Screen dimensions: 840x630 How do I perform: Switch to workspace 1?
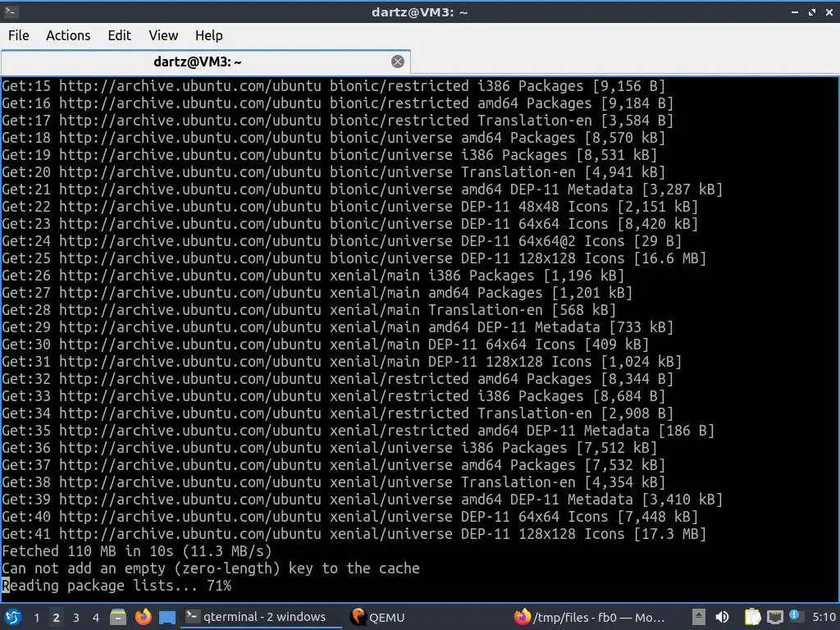point(36,617)
